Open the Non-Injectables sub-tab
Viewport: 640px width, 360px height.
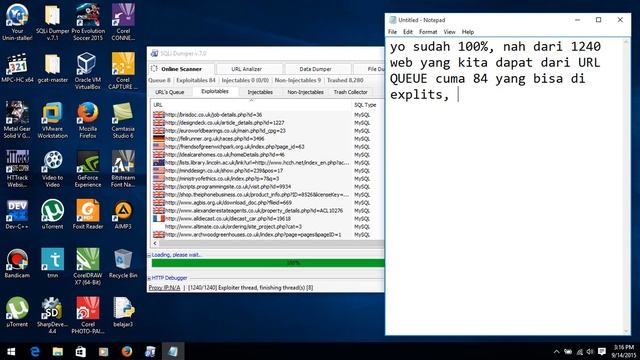pyautogui.click(x=305, y=92)
